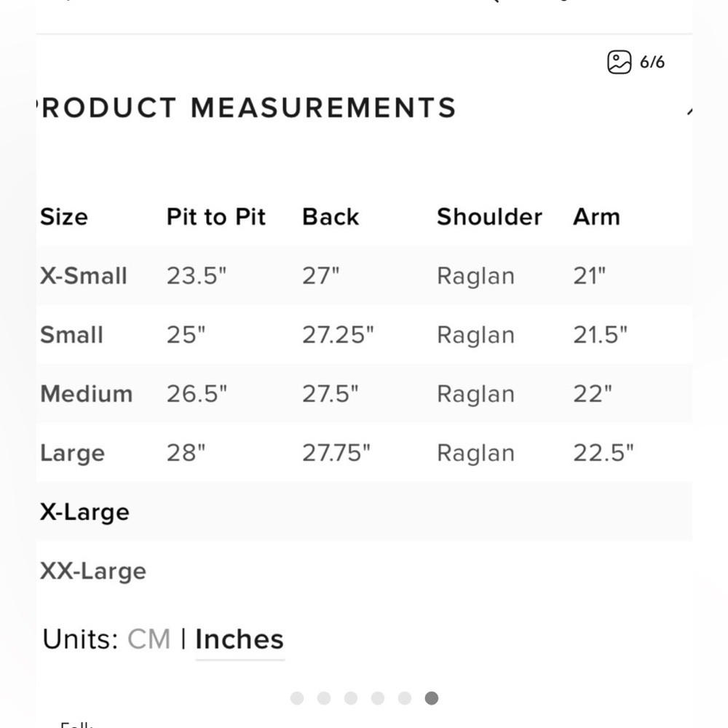The width and height of the screenshot is (728, 728).
Task: Select the Large size row label
Action: pos(73,453)
